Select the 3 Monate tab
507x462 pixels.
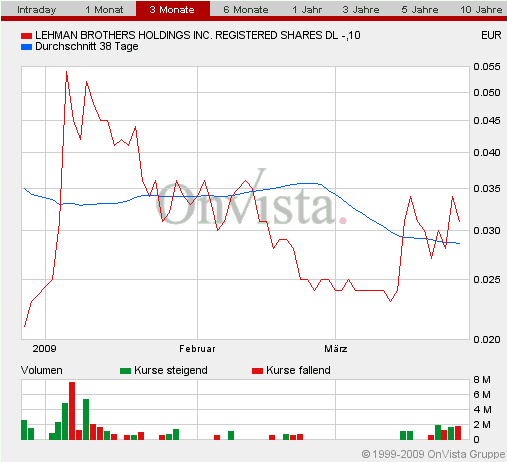[173, 9]
